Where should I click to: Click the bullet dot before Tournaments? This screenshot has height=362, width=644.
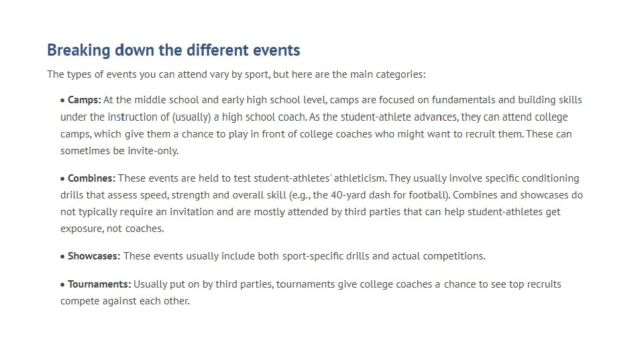[x=63, y=285]
